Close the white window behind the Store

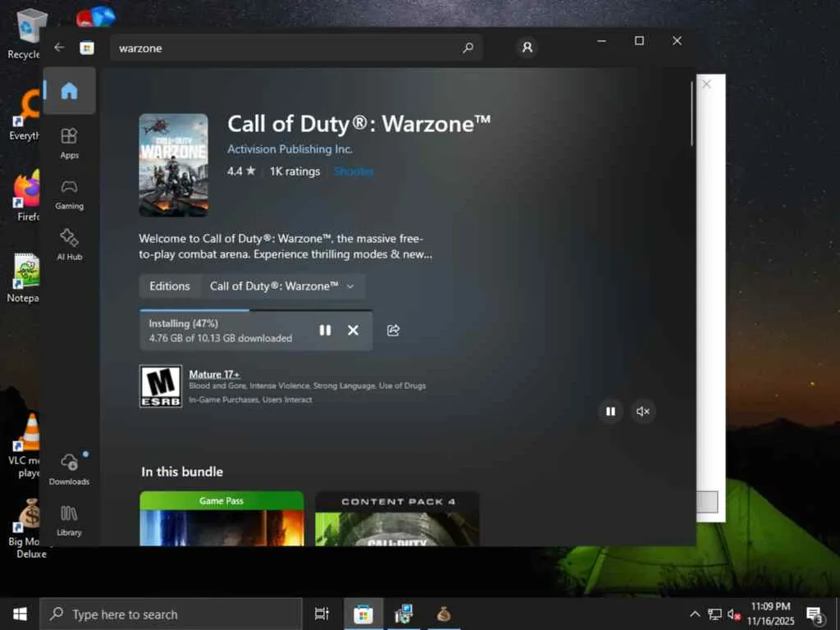point(706,84)
